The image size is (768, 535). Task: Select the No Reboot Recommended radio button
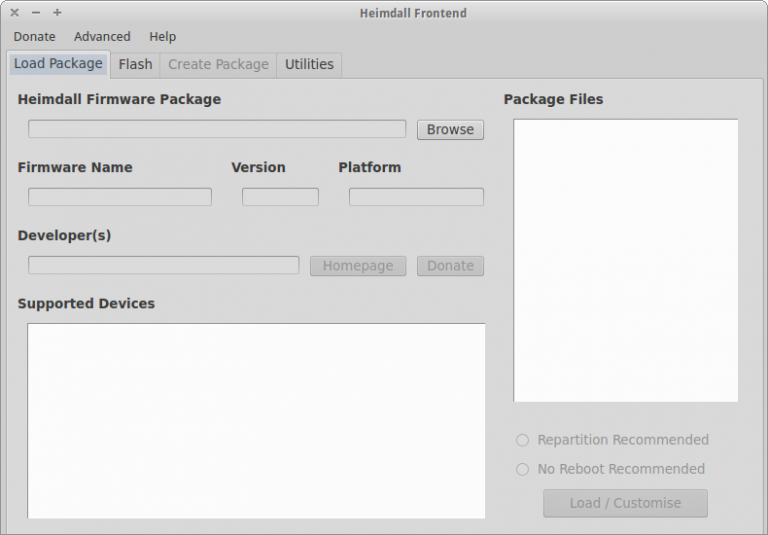pyautogui.click(x=523, y=469)
